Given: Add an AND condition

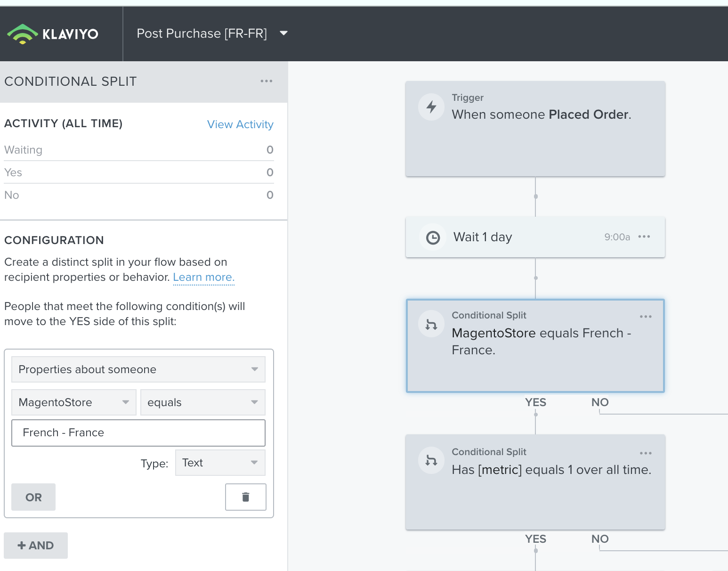Looking at the screenshot, I should point(36,546).
